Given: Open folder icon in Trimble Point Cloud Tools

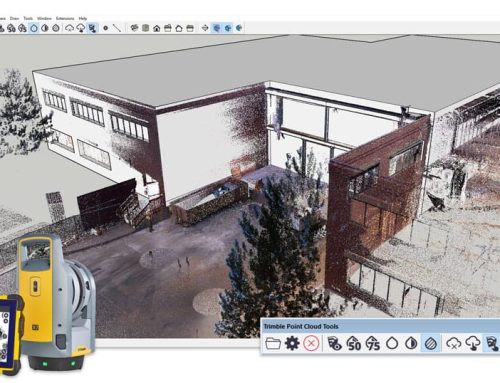Looking at the screenshot, I should [273, 343].
